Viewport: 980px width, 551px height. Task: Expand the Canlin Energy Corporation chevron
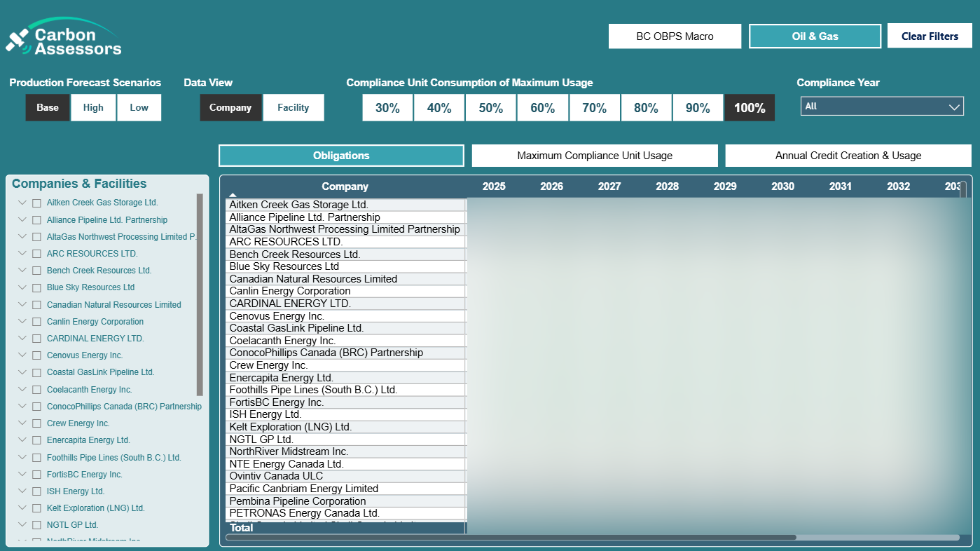(x=22, y=322)
